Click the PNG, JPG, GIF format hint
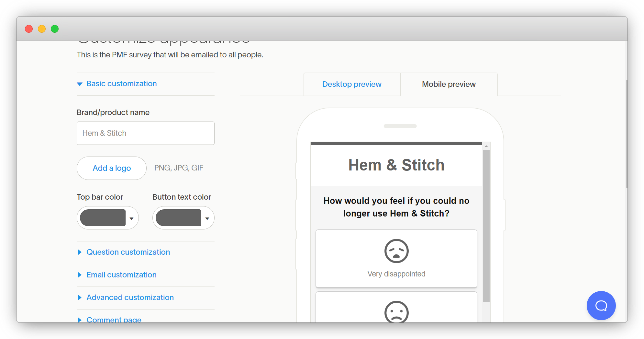This screenshot has height=339, width=644. click(x=179, y=168)
